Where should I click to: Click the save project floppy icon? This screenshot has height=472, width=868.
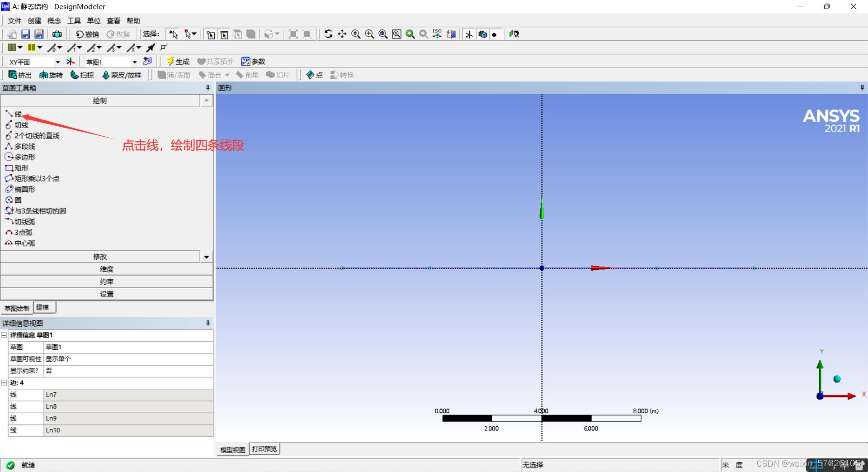(x=25, y=34)
